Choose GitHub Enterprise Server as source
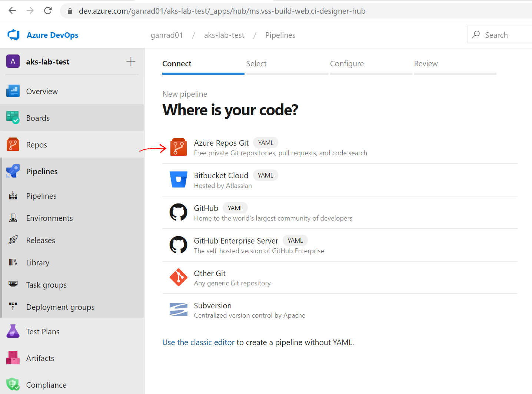The height and width of the screenshot is (394, 532). (x=340, y=245)
